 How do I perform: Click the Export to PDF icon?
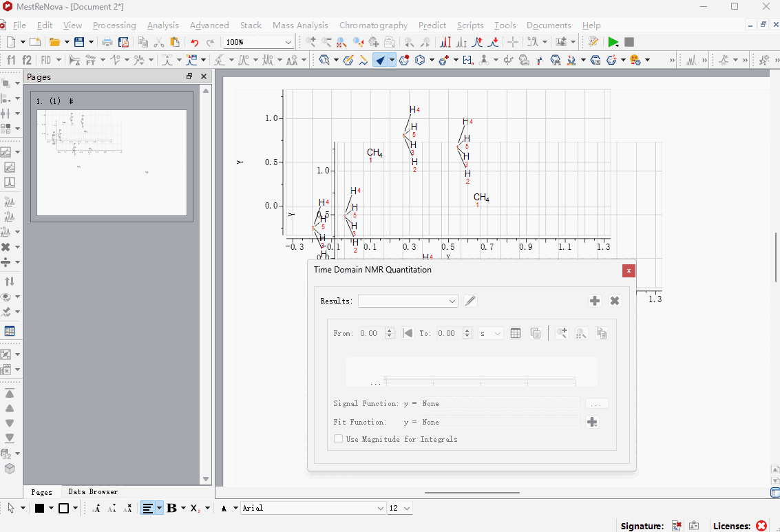tap(123, 43)
